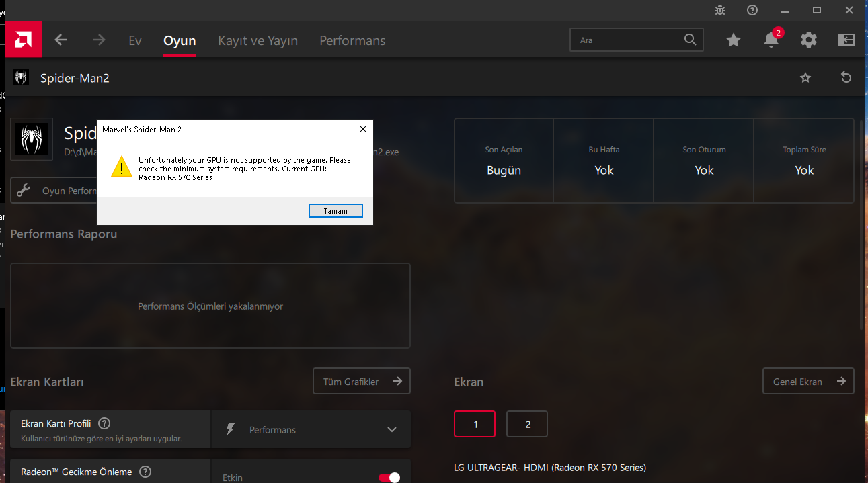Click Oyun Performans wrench button
The image size is (868, 483).
pyautogui.click(x=54, y=191)
